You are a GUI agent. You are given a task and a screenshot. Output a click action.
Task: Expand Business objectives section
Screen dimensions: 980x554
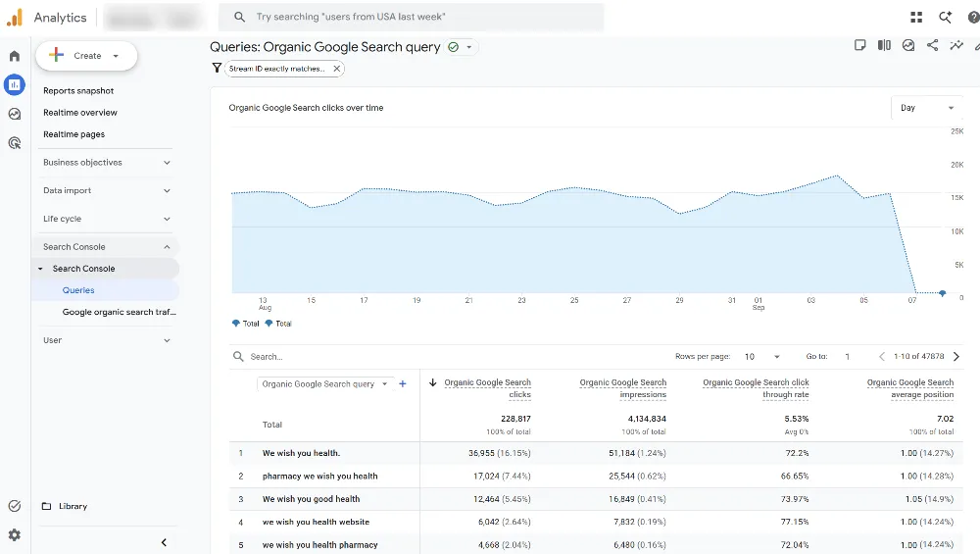[x=106, y=163]
